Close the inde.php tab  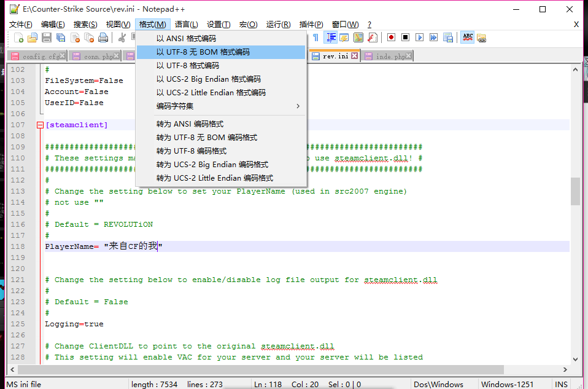pyautogui.click(x=409, y=56)
